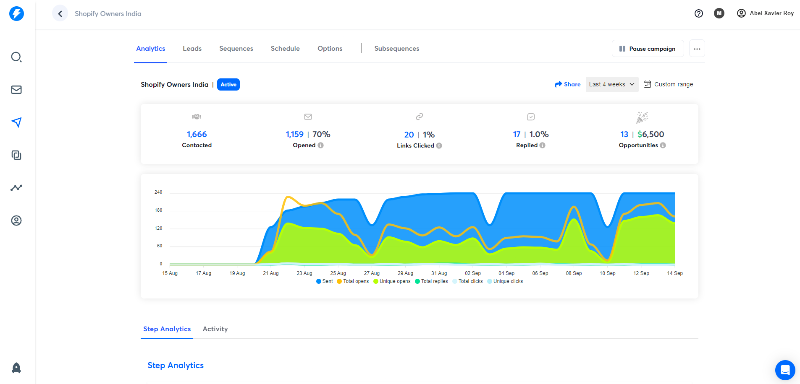Viewport: 800px width, 384px height.
Task: Toggle Total opens series in legend
Action: (x=354, y=281)
